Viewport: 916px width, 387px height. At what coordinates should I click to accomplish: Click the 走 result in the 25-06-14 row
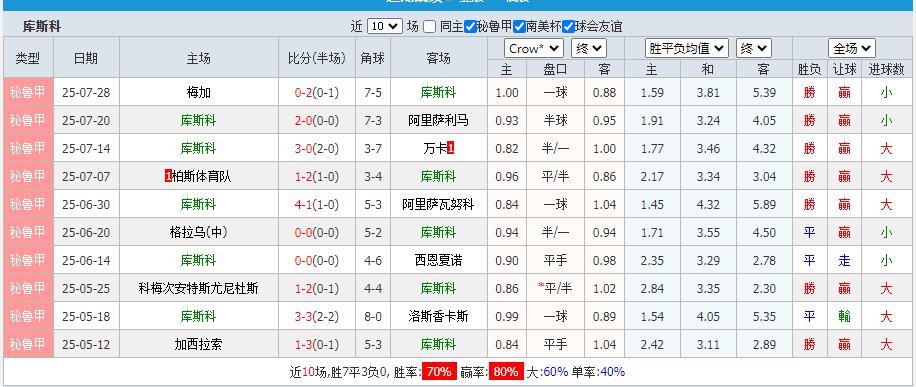(x=844, y=261)
